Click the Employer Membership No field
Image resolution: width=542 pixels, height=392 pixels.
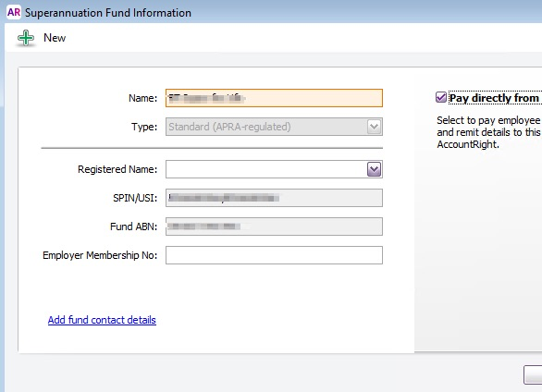pos(274,255)
